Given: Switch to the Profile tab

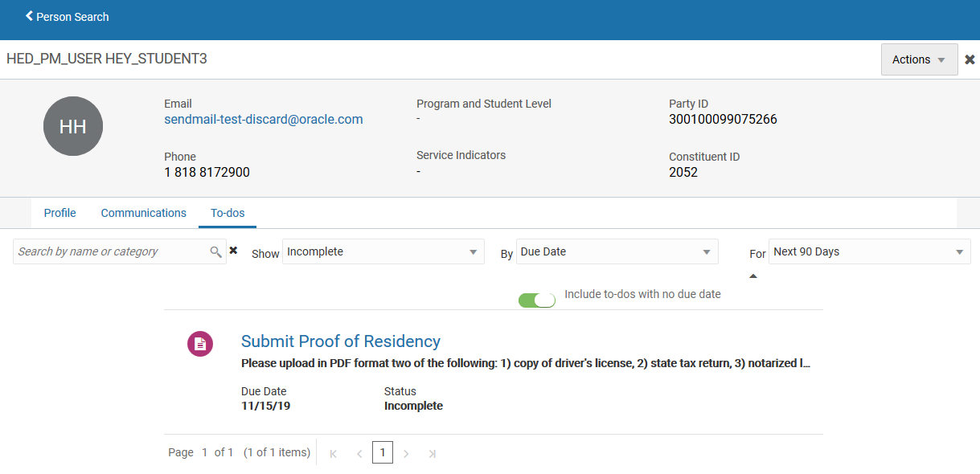Looking at the screenshot, I should (x=59, y=213).
